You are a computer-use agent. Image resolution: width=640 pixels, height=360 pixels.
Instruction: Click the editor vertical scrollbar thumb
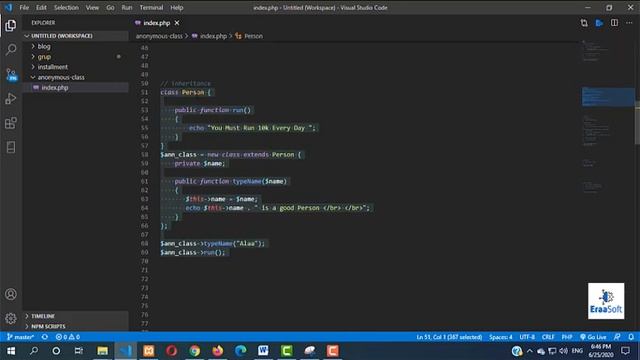point(637,123)
